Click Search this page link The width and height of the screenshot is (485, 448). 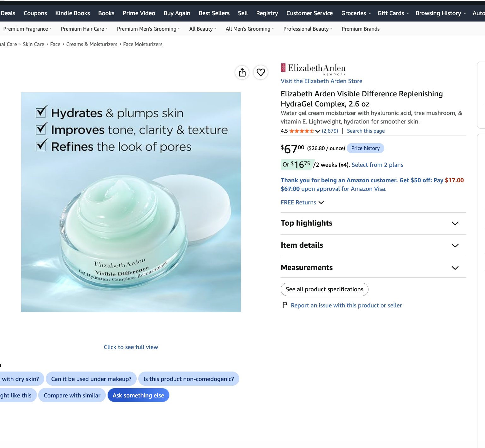[366, 131]
